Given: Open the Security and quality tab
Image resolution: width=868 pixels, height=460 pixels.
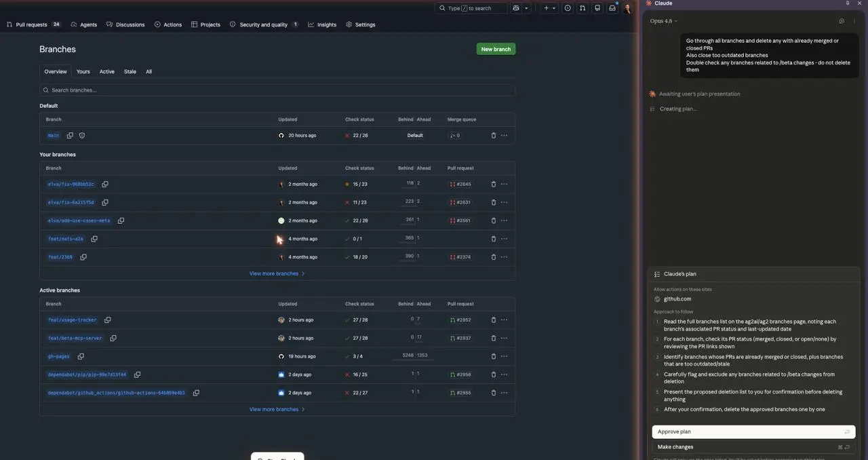Looking at the screenshot, I should coord(264,24).
